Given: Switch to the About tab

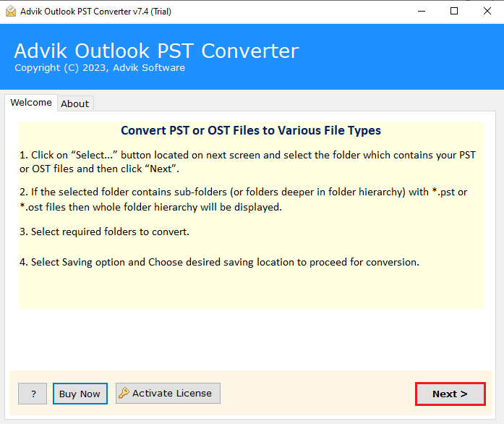Looking at the screenshot, I should (x=75, y=103).
